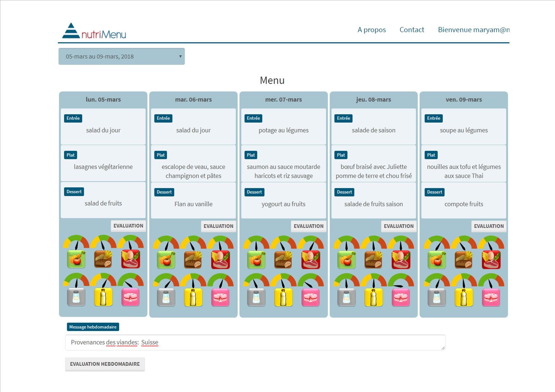This screenshot has width=555, height=392.
Task: Open the cake icon in mer. 07-mars column
Action: pyautogui.click(x=311, y=297)
